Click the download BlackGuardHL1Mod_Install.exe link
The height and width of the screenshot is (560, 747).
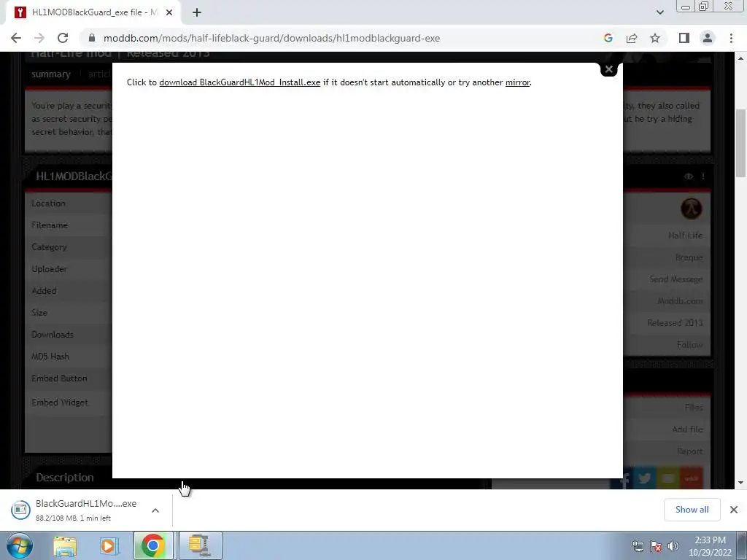(x=239, y=82)
